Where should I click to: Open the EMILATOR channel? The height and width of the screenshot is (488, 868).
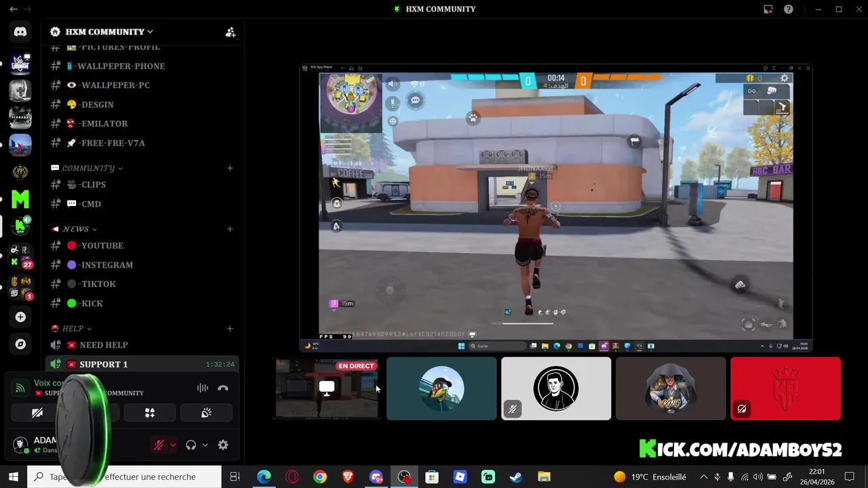tap(142, 124)
